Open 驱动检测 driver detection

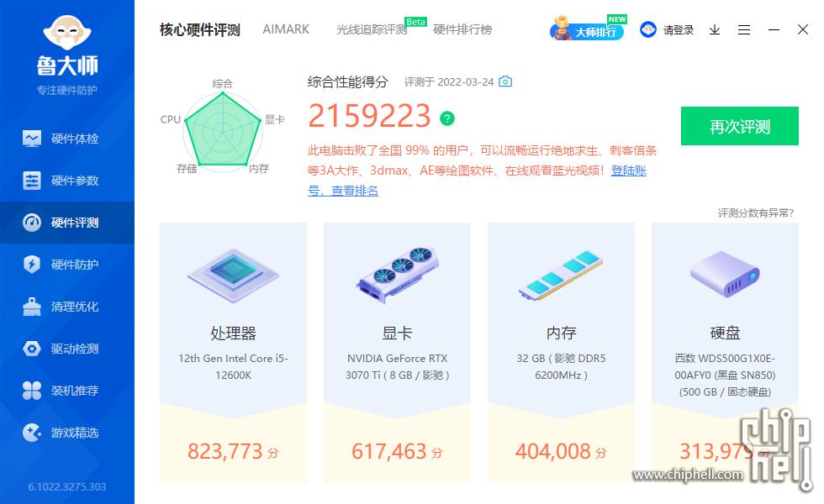67,349
